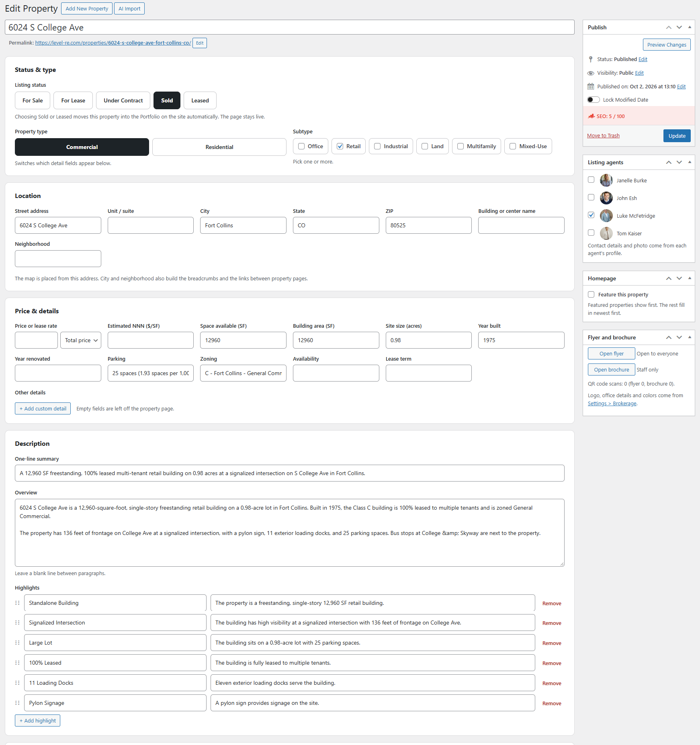
Task: Set listing status to Under Contract
Action: 123,100
